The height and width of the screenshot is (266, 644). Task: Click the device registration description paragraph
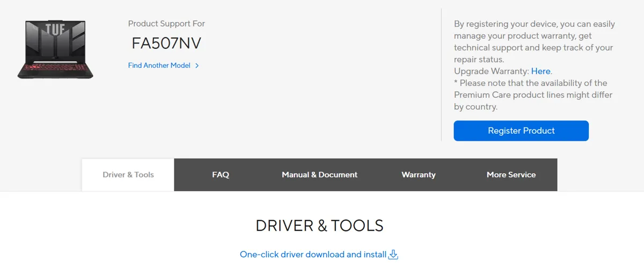(534, 41)
